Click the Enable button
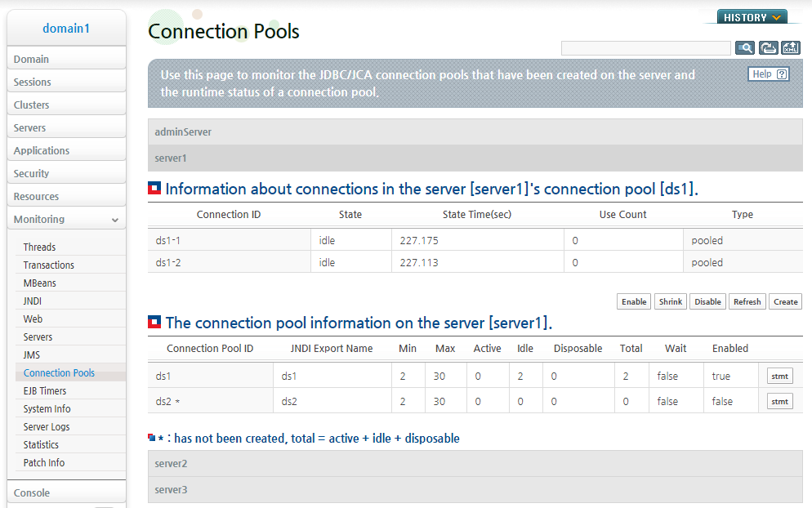 (634, 301)
